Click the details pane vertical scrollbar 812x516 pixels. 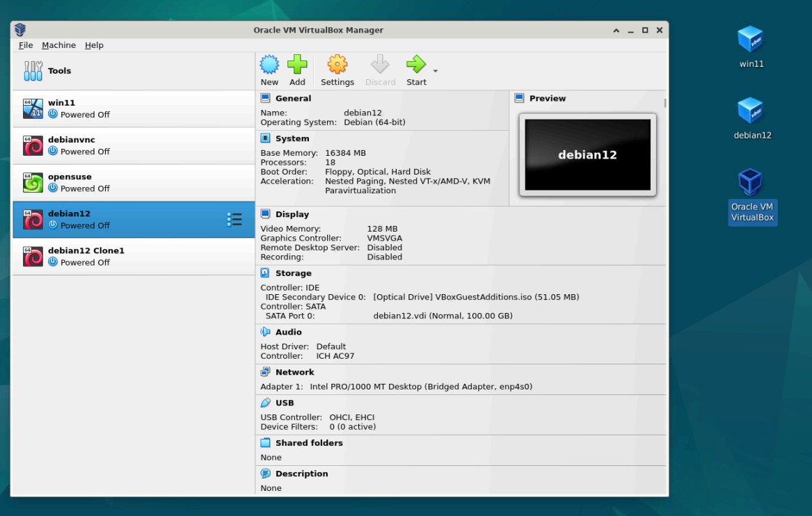pos(665,104)
